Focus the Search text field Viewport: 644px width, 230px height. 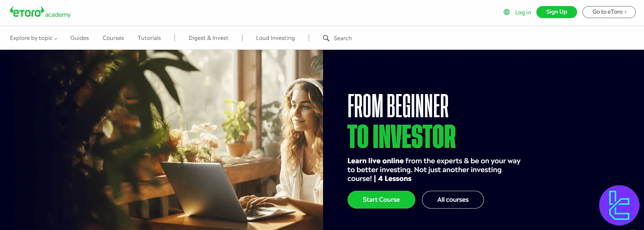click(342, 38)
